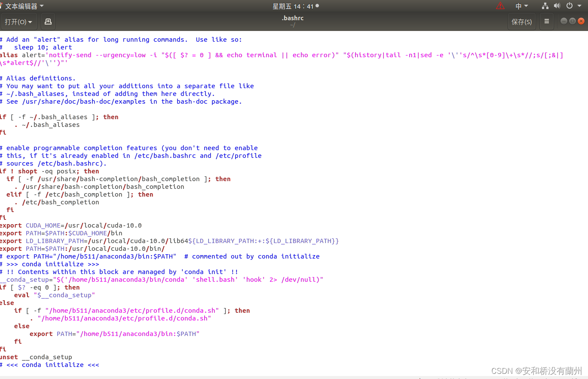Click the .bashrc title in header bar
This screenshot has width=588, height=379.
point(292,18)
